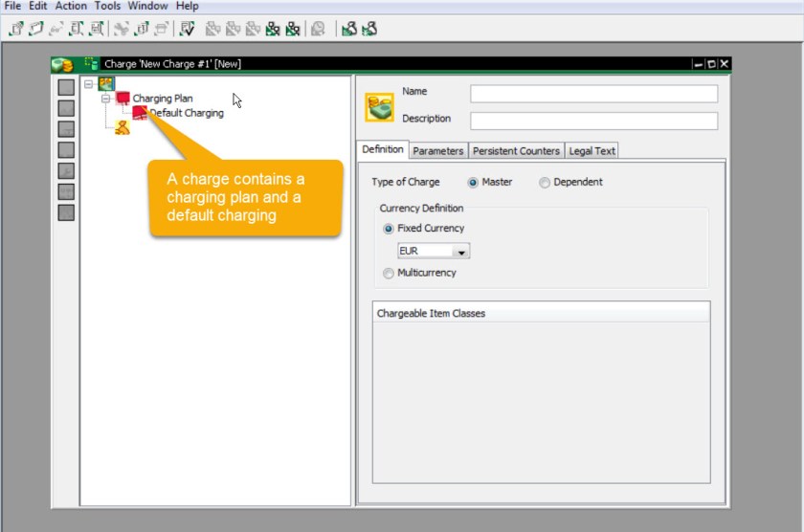Screen dimensions: 804x532
Task: Switch to the Parameters tab
Action: click(438, 150)
